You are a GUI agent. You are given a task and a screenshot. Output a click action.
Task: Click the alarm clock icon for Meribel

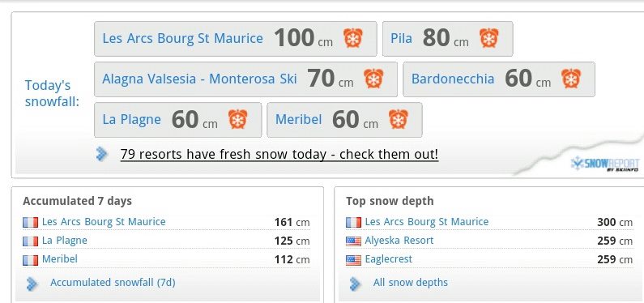pos(398,119)
